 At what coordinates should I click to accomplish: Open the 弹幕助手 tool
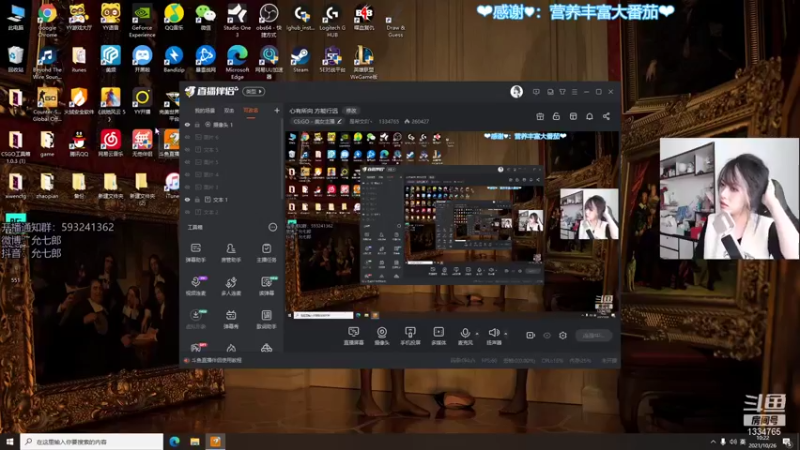click(195, 253)
